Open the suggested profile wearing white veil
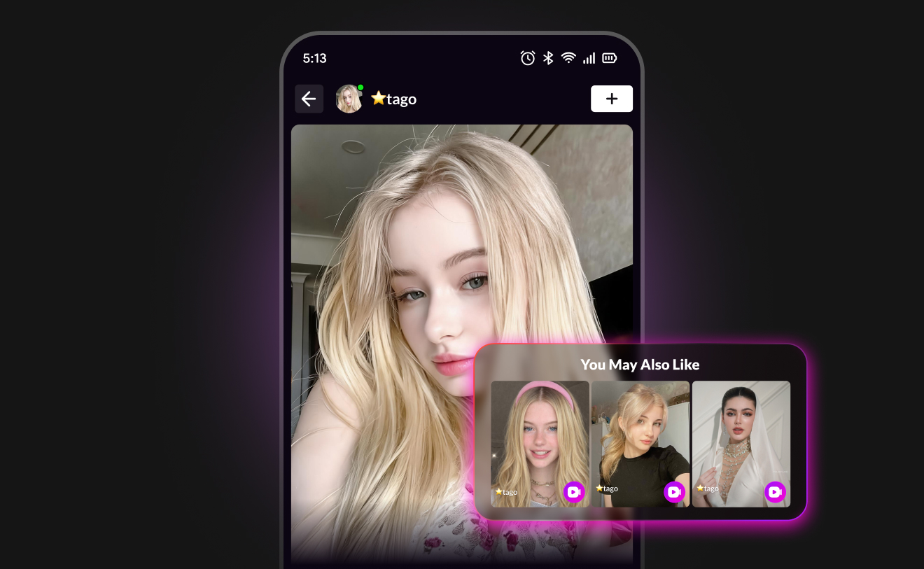Viewport: 924px width, 569px height. 741,444
